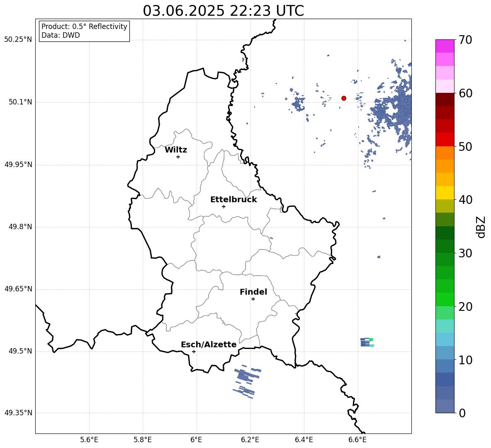Click the Product: 0.5° Reflectivity text
491x448 pixels.
coord(84,27)
